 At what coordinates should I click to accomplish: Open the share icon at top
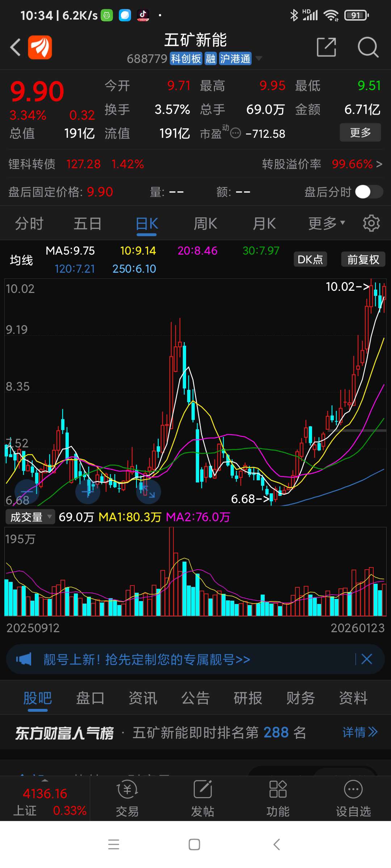click(x=326, y=47)
